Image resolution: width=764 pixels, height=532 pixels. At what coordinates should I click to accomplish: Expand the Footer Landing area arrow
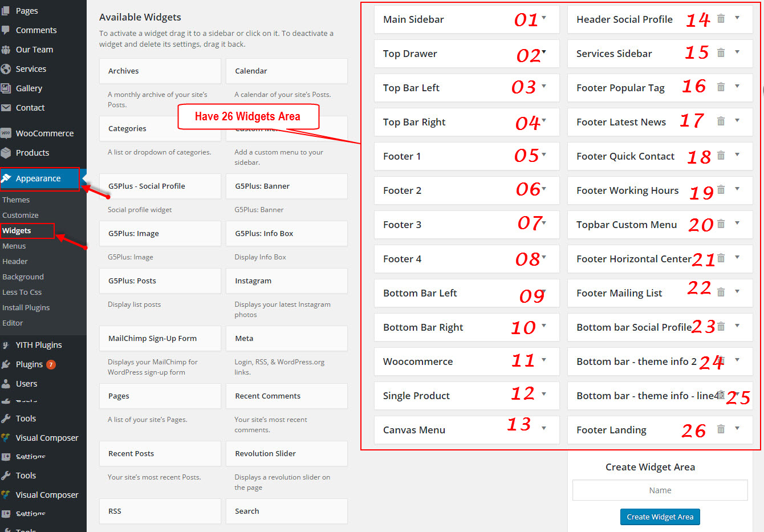pos(737,428)
